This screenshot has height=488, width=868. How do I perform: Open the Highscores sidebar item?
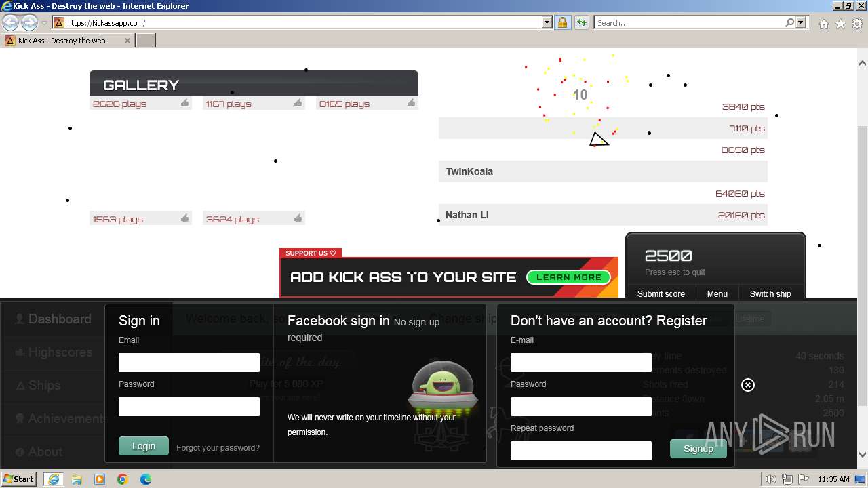[x=53, y=352]
